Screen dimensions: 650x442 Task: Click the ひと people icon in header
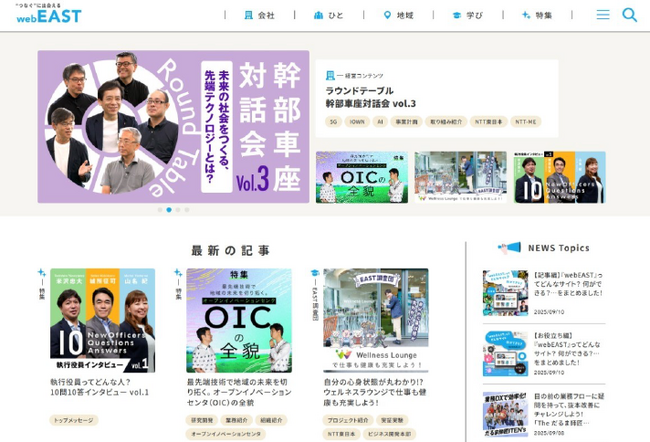tap(318, 15)
